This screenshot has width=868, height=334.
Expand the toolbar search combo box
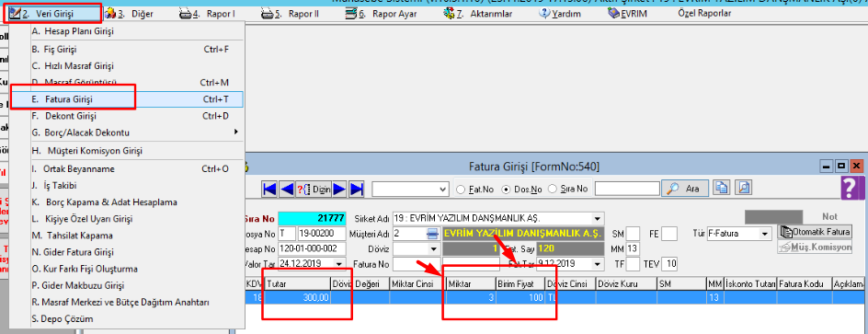[x=442, y=190]
